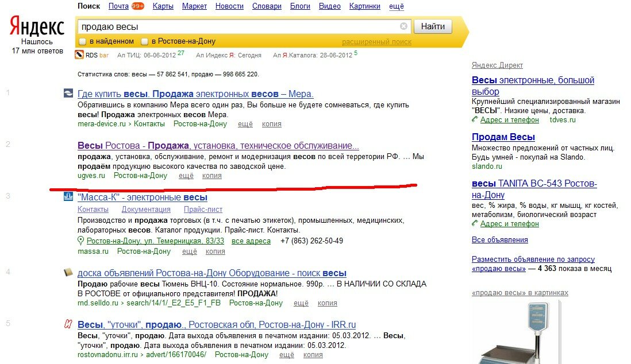
Task: Open 'Разместить объявление по запросу' link
Action: click(x=533, y=264)
